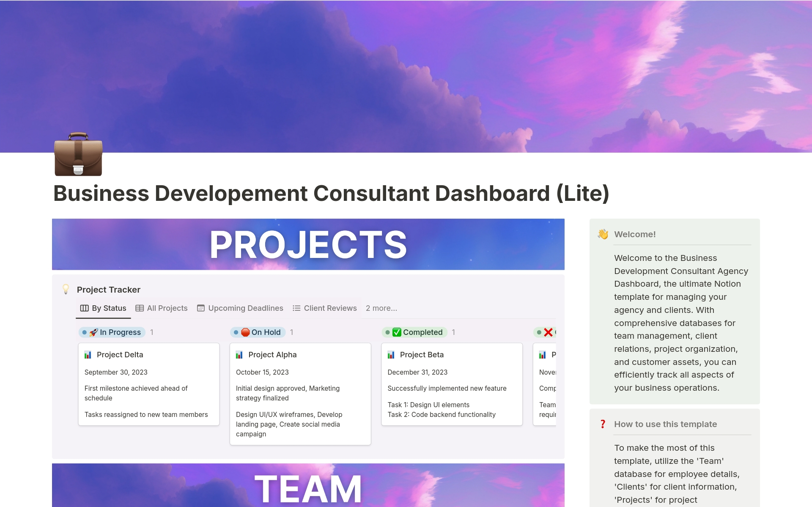This screenshot has height=507, width=812.
Task: Expand the 2 more... views list
Action: pos(381,308)
